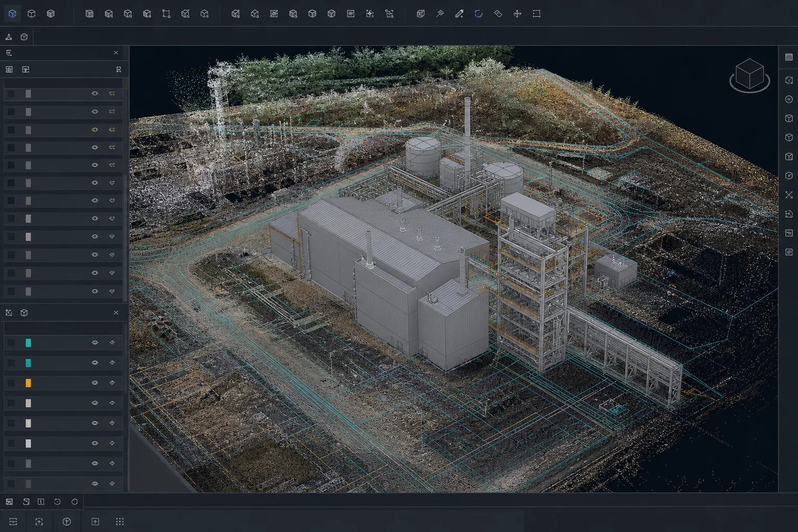Click the 3D view cube navigator
798x532 pixels.
coord(750,75)
